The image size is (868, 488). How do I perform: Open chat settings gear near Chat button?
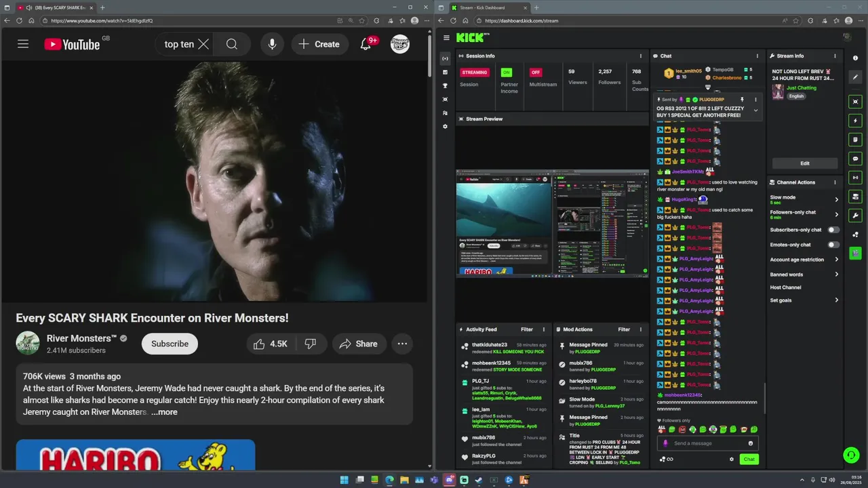pos(731,459)
